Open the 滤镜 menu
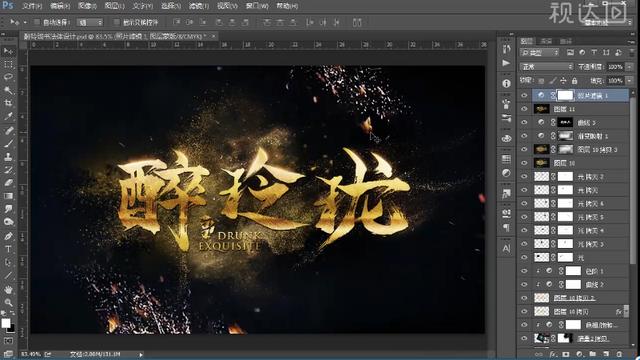This screenshot has width=640, height=360. coord(199,6)
